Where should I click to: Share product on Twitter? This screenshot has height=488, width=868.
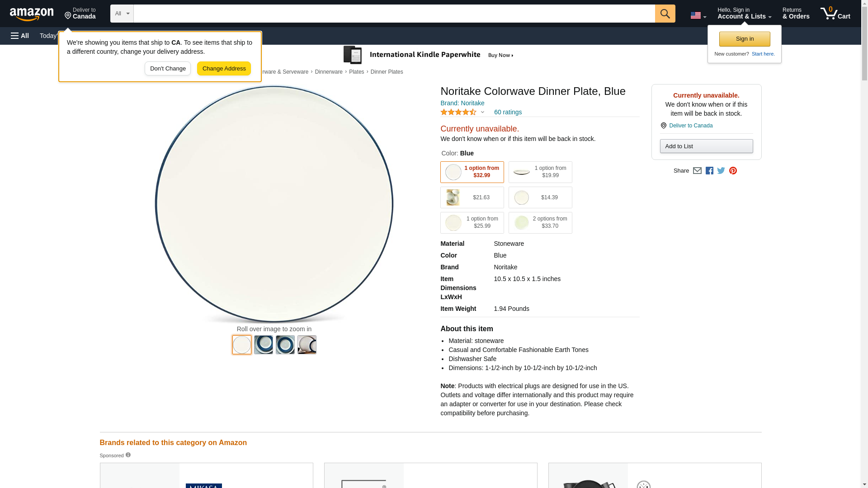pos(721,171)
